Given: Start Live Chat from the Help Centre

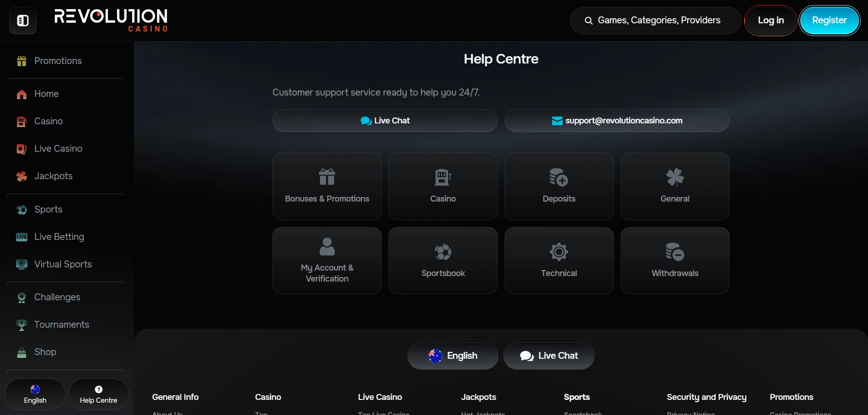Looking at the screenshot, I should coord(385,121).
